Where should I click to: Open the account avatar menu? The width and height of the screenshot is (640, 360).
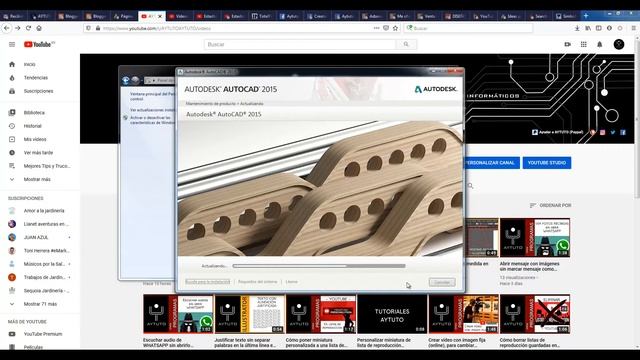619,44
